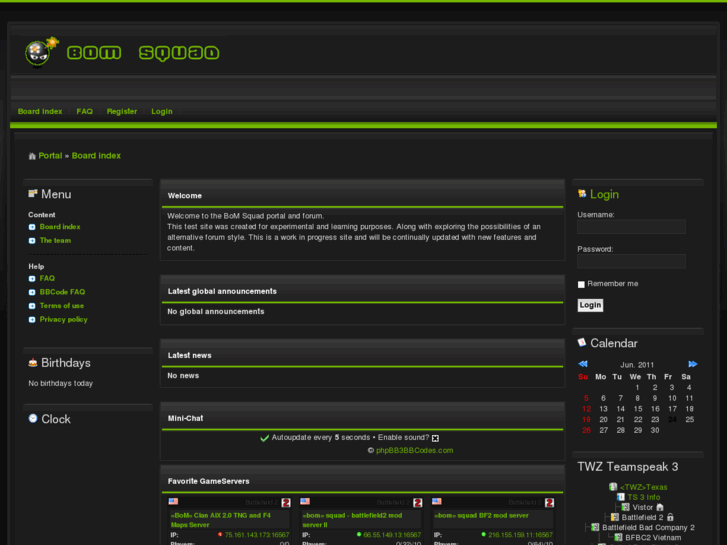The image size is (727, 545).
Task: Open the Privacy policy link
Action: point(63,319)
